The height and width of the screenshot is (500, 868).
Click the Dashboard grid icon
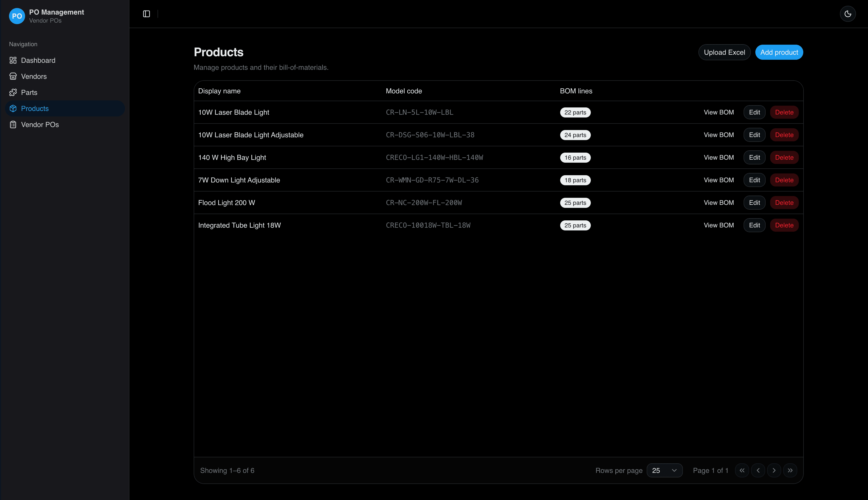(x=13, y=60)
